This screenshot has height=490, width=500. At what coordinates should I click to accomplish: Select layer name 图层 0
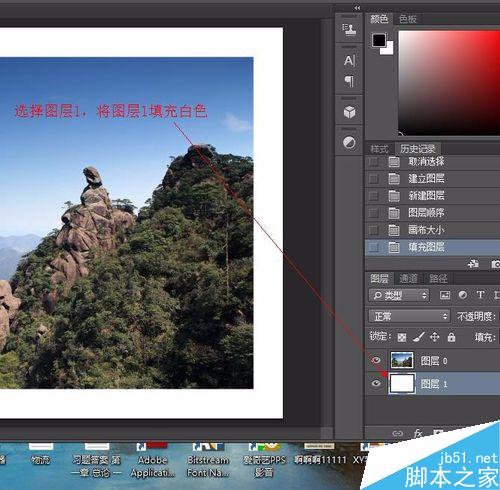(x=434, y=361)
